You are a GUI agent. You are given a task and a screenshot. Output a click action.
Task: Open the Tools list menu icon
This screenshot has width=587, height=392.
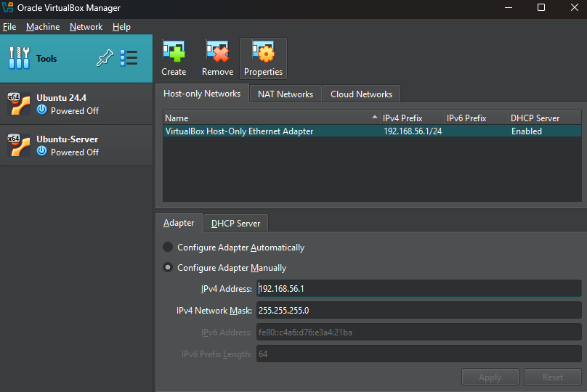[129, 59]
